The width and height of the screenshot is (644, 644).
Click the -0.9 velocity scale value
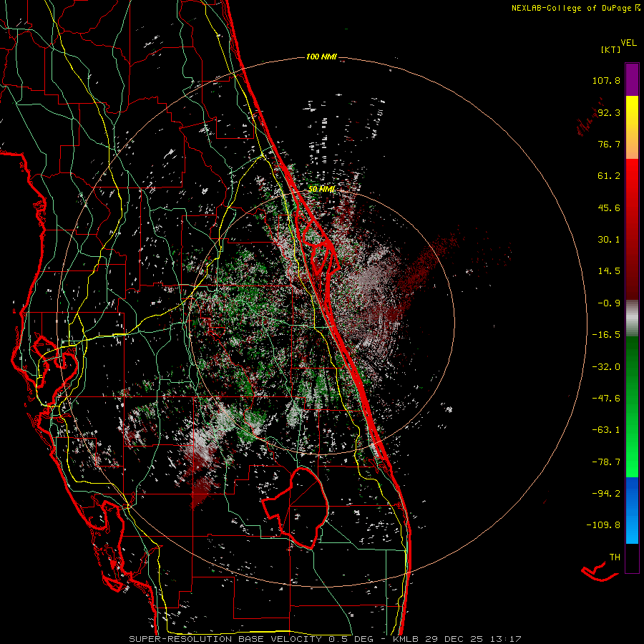pos(609,303)
